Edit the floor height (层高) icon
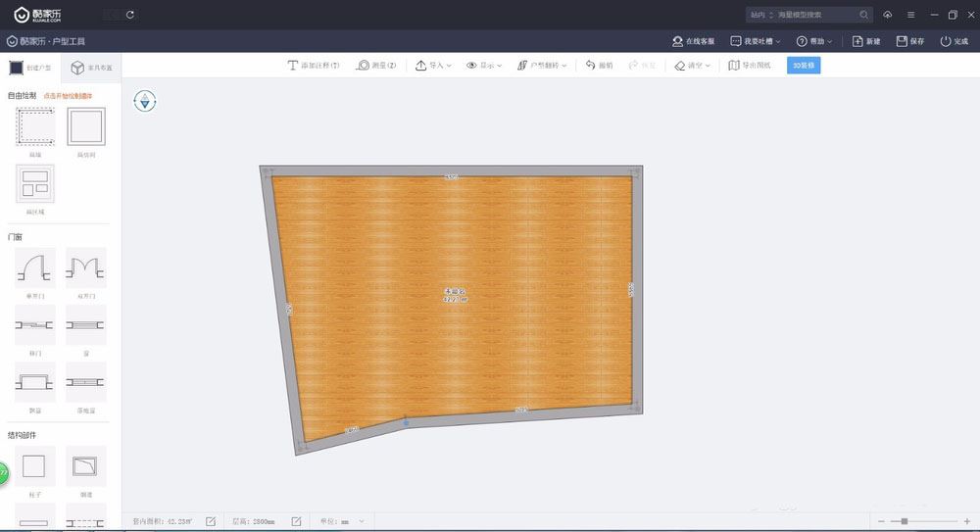Screen dimensions: 980x532 (x=296, y=521)
